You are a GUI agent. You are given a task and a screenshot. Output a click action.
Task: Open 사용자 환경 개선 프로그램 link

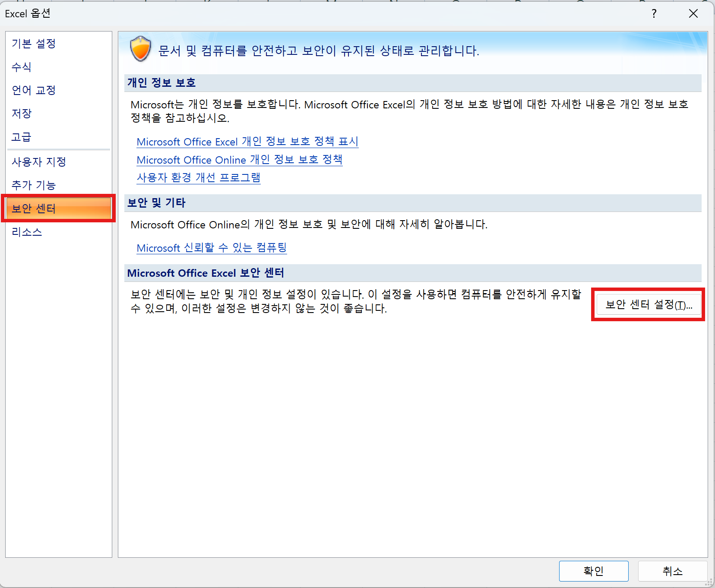(199, 177)
